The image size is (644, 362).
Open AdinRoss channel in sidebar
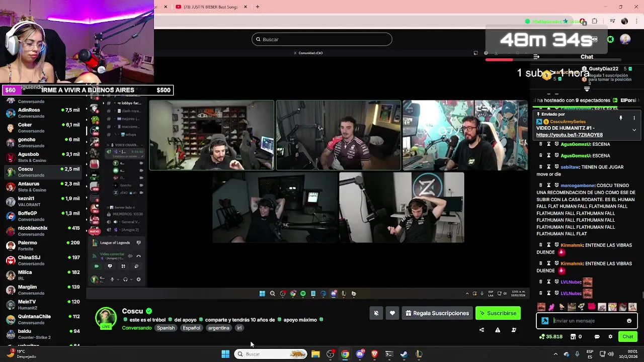[43, 113]
